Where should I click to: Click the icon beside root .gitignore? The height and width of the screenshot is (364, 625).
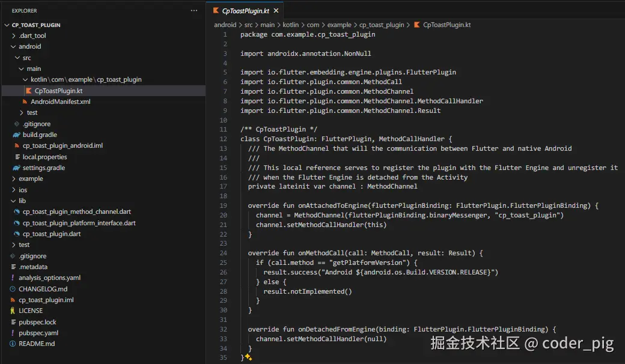pyautogui.click(x=13, y=256)
